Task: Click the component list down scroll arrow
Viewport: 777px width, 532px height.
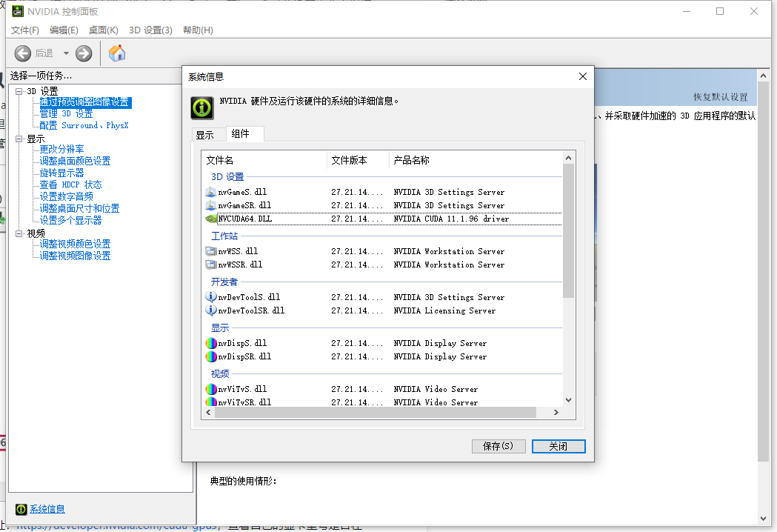Action: tap(568, 400)
